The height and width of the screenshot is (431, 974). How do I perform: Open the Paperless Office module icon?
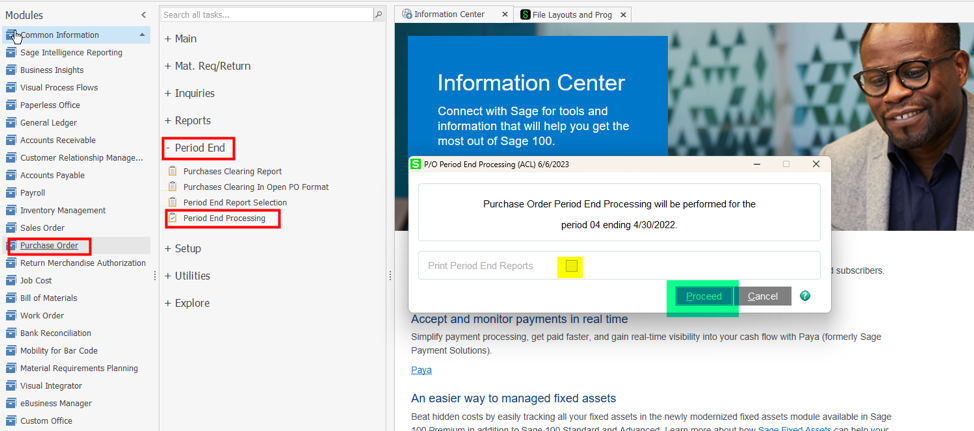point(11,105)
